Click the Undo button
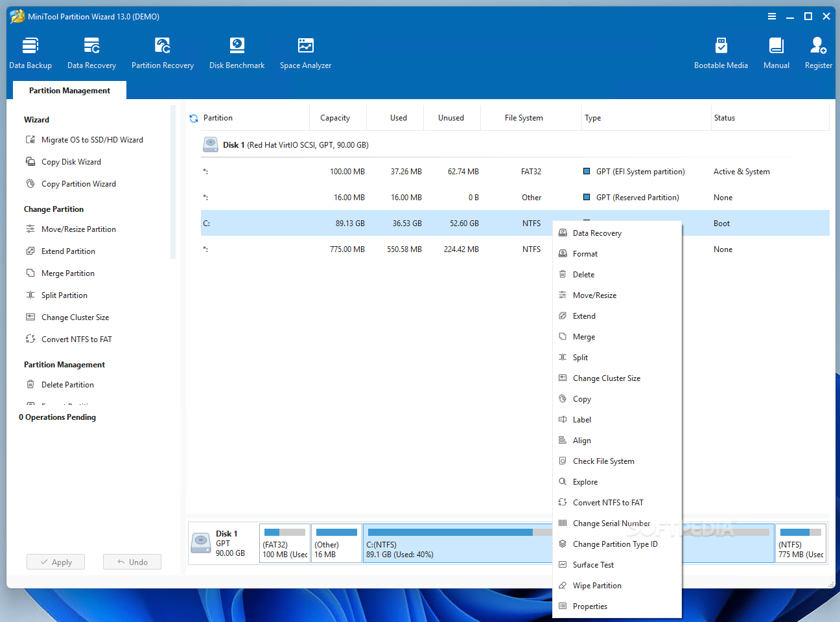The image size is (840, 622). tap(132, 562)
